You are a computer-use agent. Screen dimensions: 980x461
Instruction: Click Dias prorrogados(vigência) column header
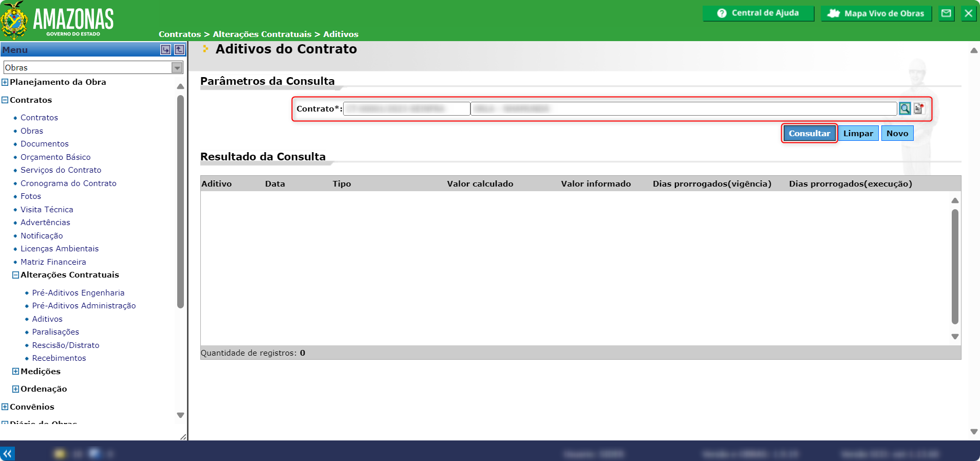pos(712,184)
